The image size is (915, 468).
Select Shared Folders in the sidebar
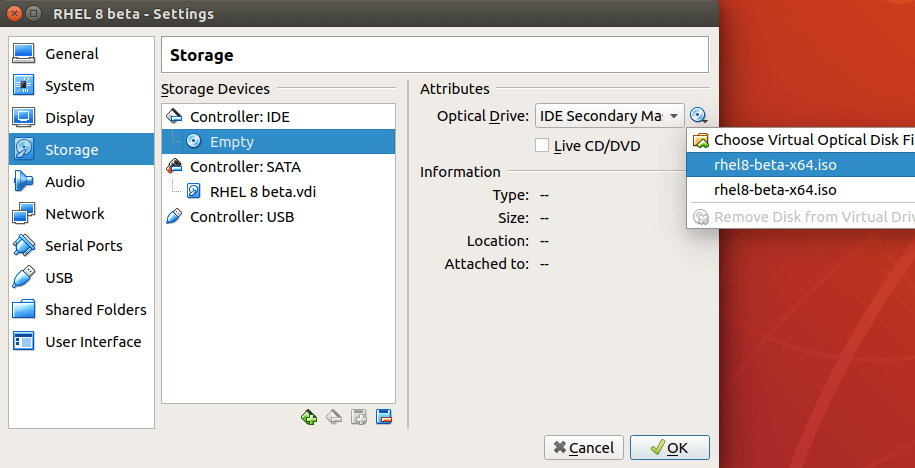point(95,310)
